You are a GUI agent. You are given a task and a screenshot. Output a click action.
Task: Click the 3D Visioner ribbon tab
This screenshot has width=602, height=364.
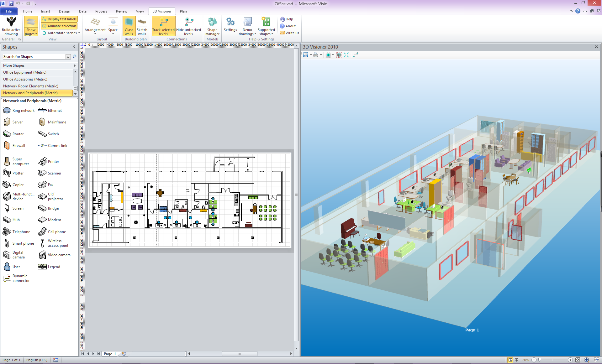[161, 11]
